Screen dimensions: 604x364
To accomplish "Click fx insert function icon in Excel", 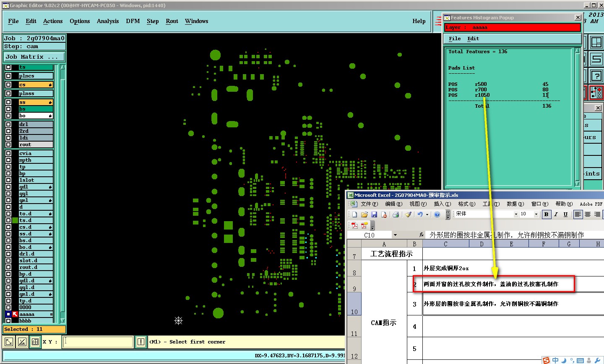I will point(422,235).
